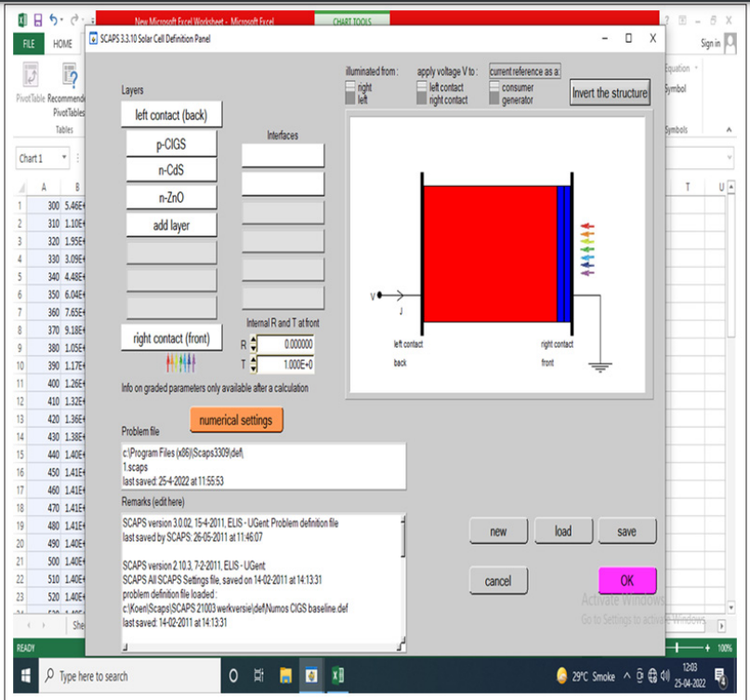
Task: Show hidden tray icons chevron
Action: (627, 676)
